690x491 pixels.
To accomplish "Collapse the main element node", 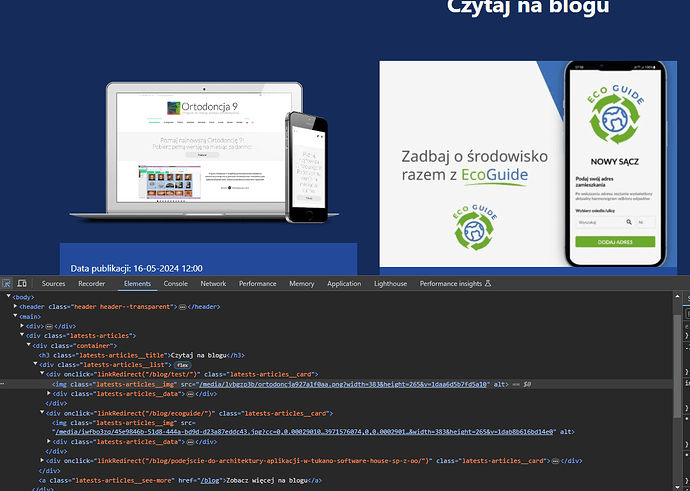I will point(16,316).
